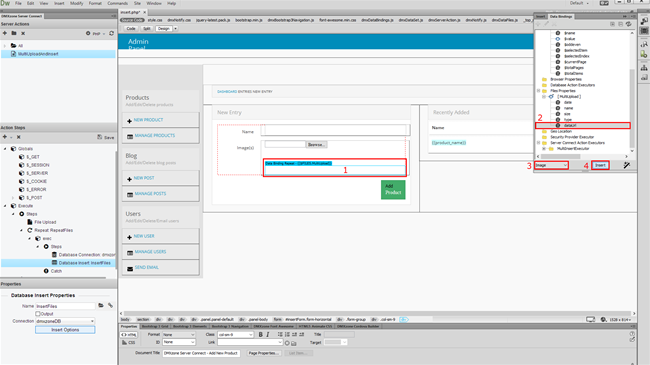The height and width of the screenshot is (365, 650).
Task: Delete the selected action step with X icon
Action: pos(19,137)
